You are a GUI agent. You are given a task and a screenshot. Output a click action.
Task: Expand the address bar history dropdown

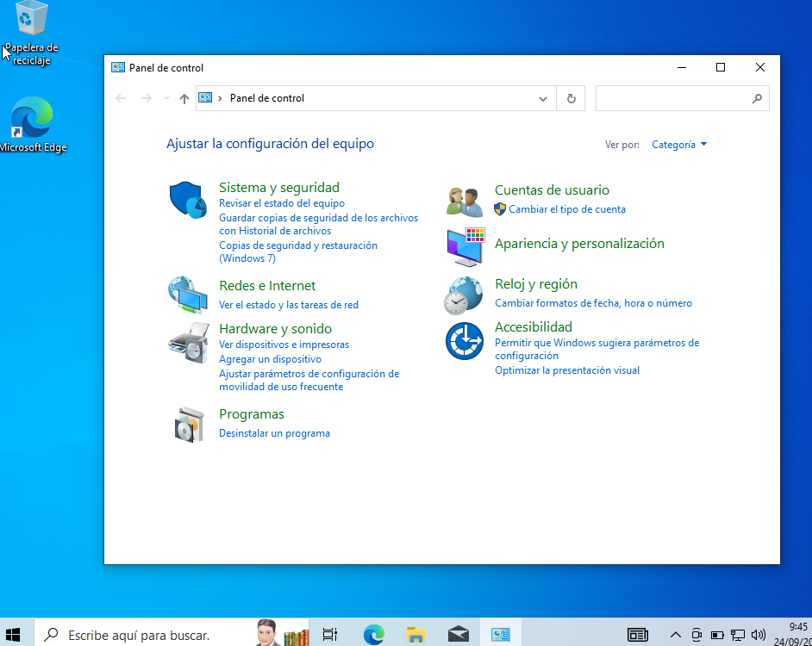point(543,98)
